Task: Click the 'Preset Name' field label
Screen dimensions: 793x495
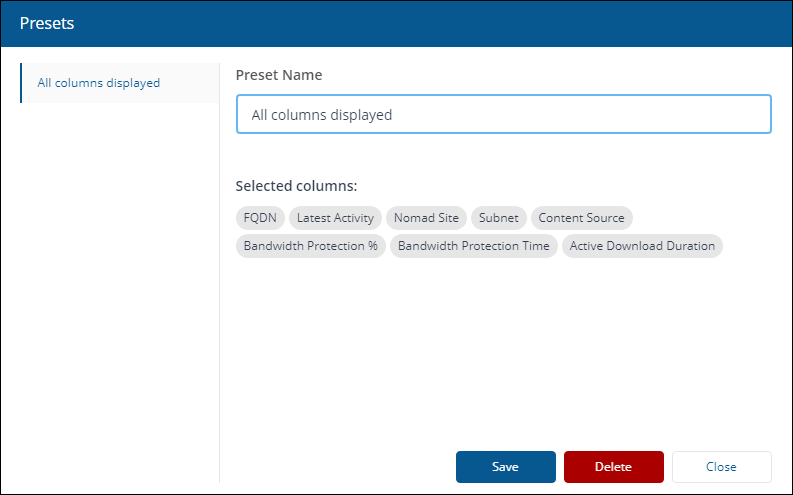Action: [279, 75]
